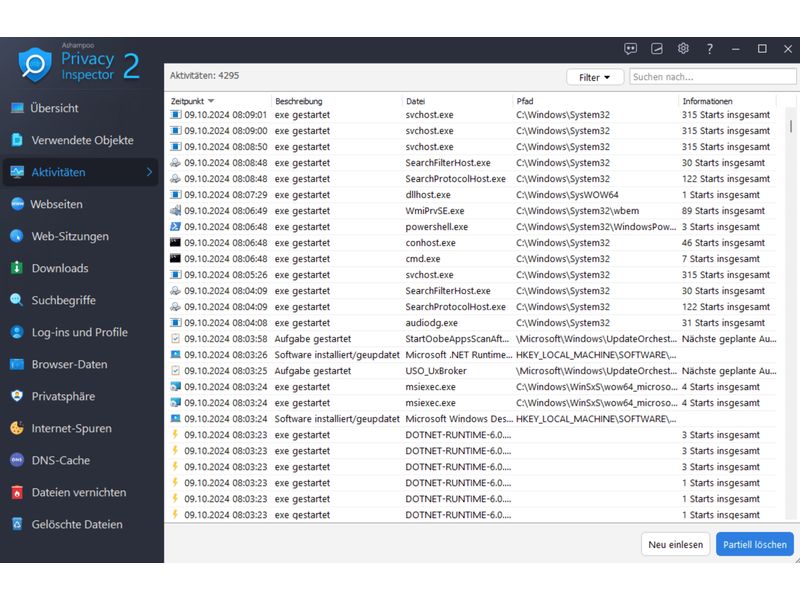Click the '7 Starts insgesamt' cell
Viewport: 800px width, 600px height.
click(720, 259)
